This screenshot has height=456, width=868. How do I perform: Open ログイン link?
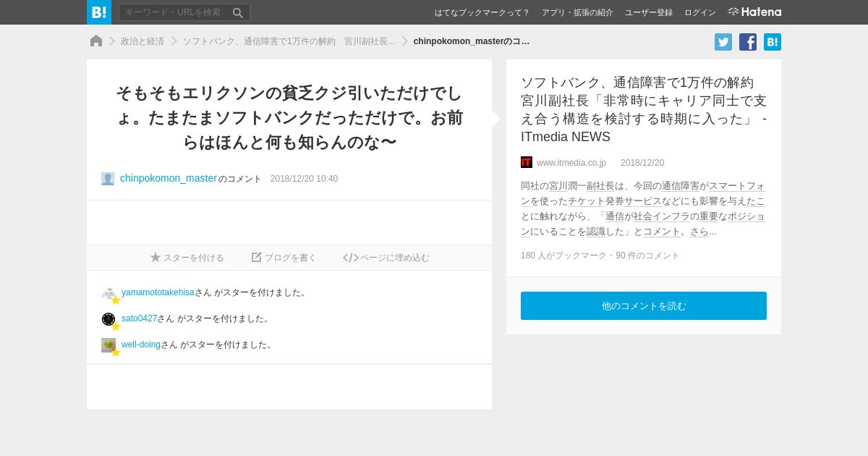click(x=700, y=12)
